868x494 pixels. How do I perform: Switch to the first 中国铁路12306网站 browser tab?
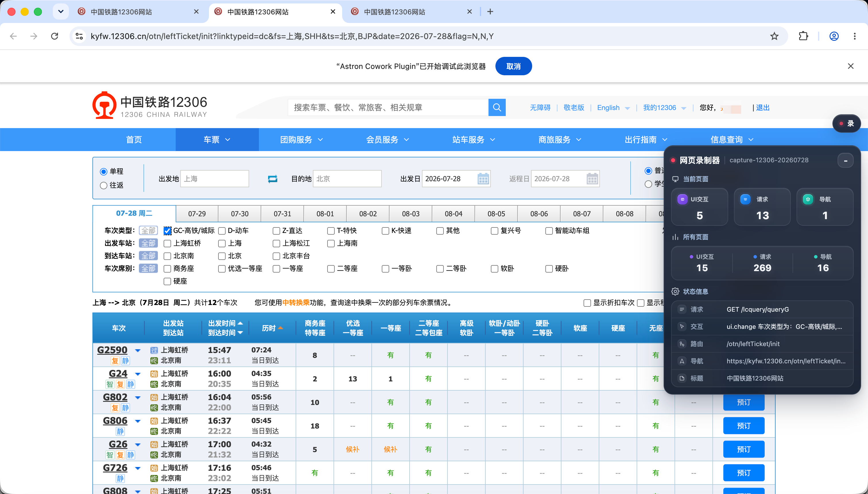click(x=139, y=11)
